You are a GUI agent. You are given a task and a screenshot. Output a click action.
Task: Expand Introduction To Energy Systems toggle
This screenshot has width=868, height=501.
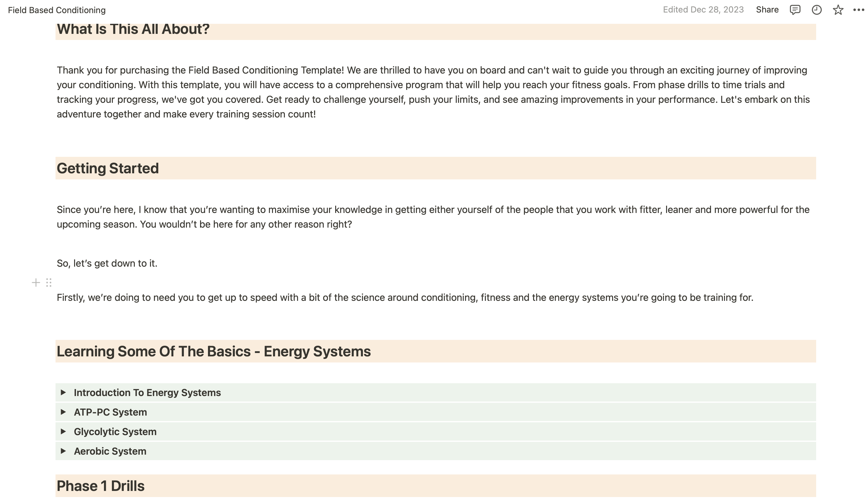pyautogui.click(x=63, y=392)
